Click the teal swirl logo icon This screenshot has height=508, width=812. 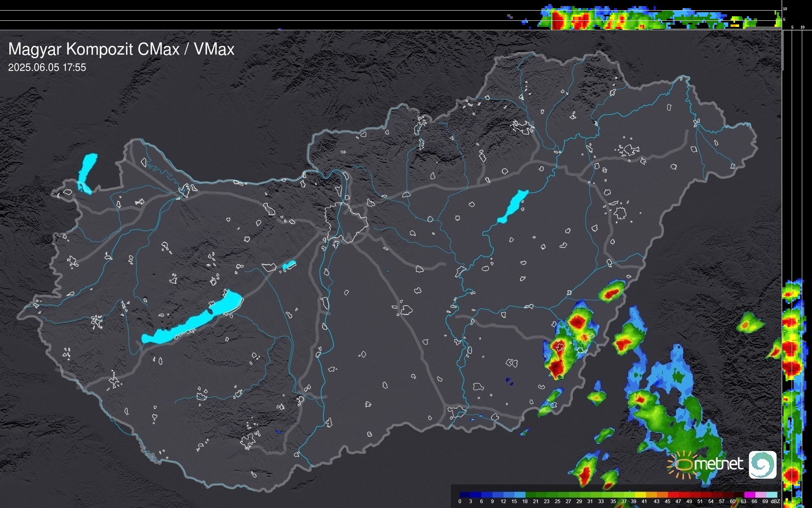[762, 465]
